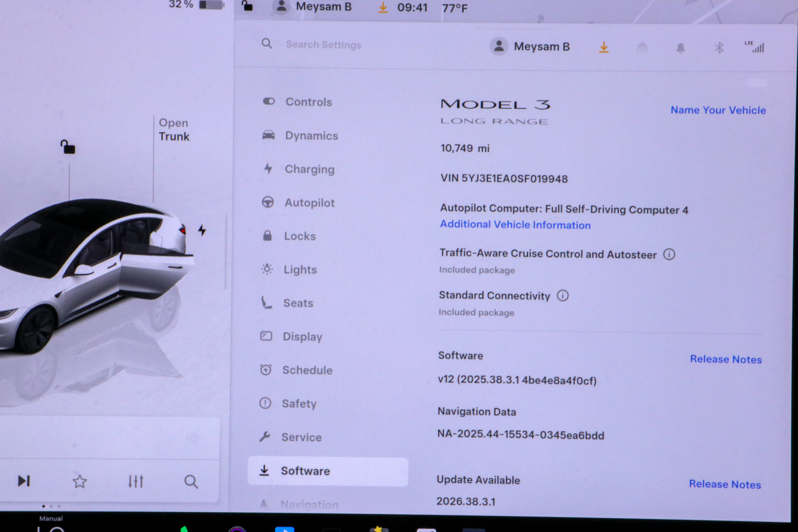
Task: Tap the orange download icon in settings header
Action: (603, 47)
